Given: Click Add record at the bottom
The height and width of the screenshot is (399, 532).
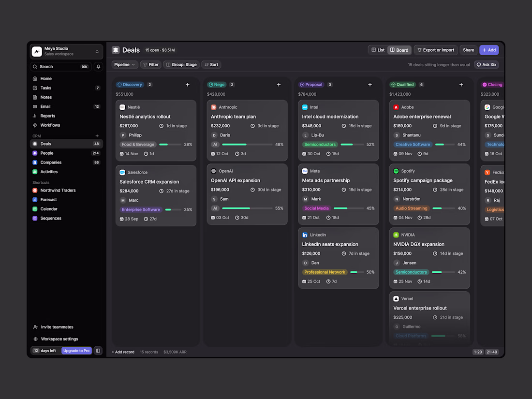Looking at the screenshot, I should click(123, 352).
